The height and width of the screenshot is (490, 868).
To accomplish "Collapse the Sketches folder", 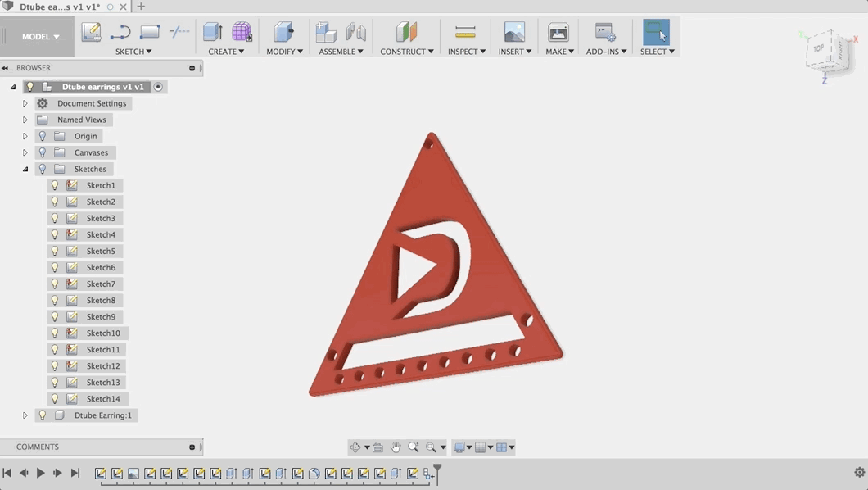I will point(25,170).
